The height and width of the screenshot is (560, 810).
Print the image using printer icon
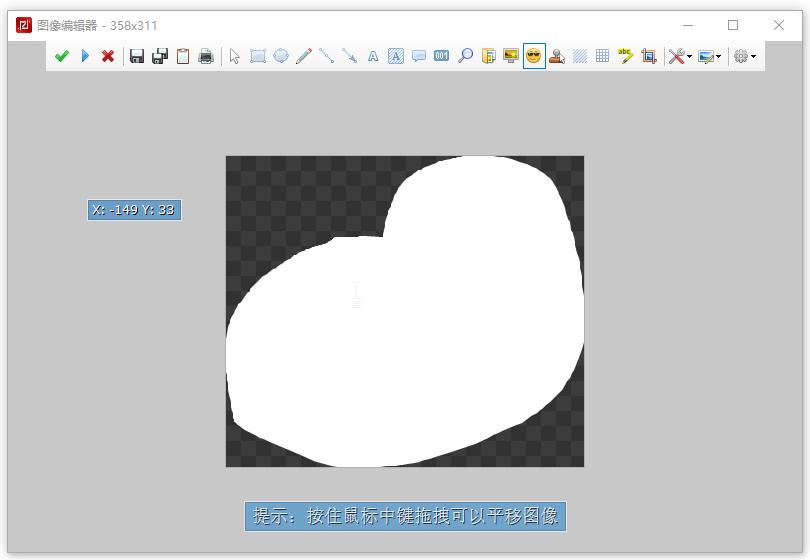pyautogui.click(x=206, y=57)
